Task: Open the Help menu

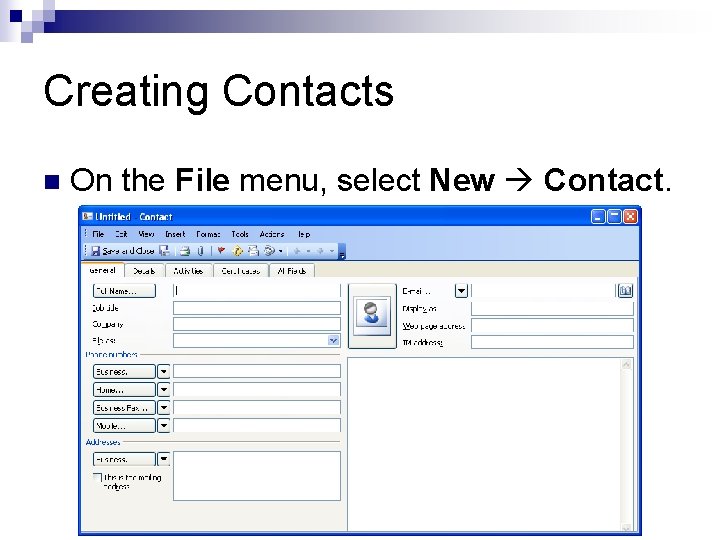Action: tap(304, 234)
